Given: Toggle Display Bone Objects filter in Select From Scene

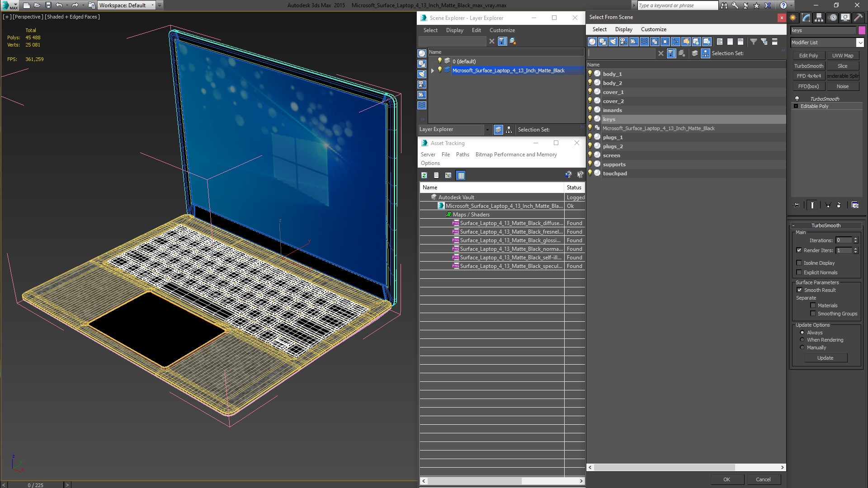Looking at the screenshot, I should [x=675, y=42].
